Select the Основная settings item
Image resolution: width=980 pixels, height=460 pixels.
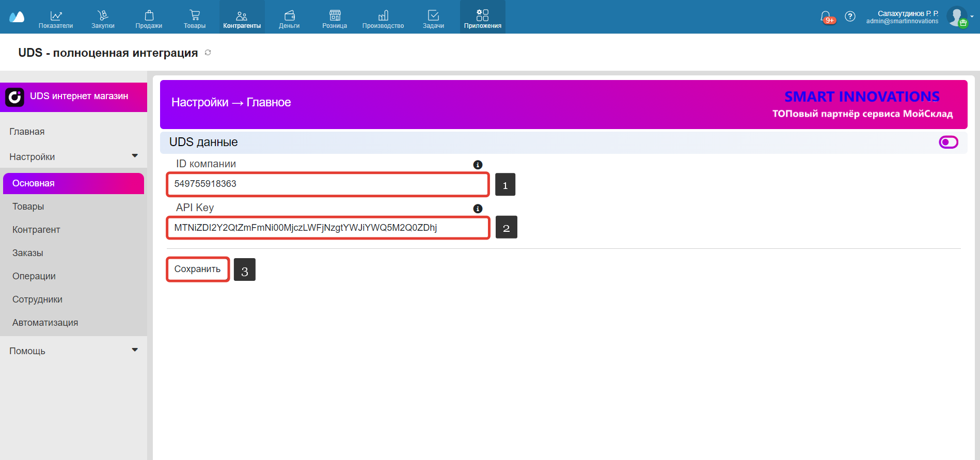click(73, 183)
